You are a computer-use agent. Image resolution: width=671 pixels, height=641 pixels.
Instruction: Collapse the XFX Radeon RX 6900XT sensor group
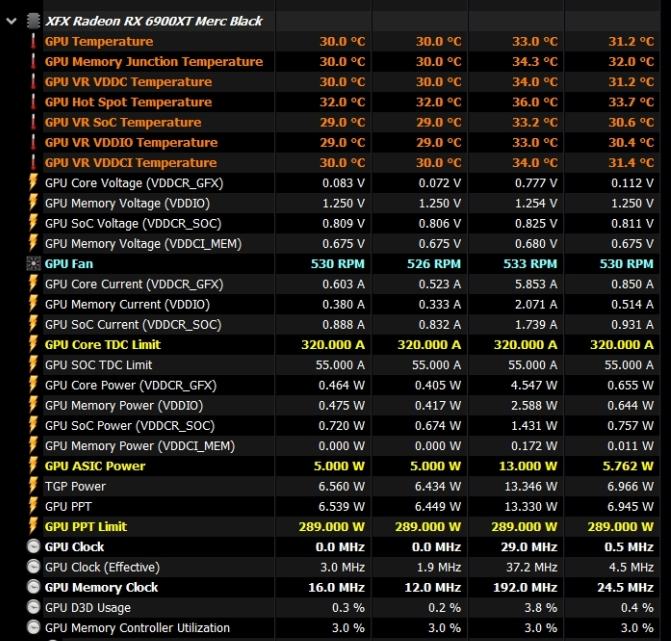point(11,21)
